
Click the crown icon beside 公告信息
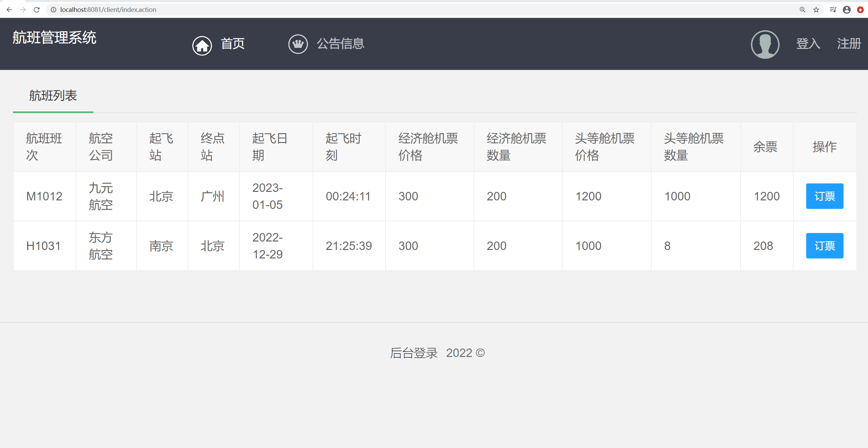point(298,44)
